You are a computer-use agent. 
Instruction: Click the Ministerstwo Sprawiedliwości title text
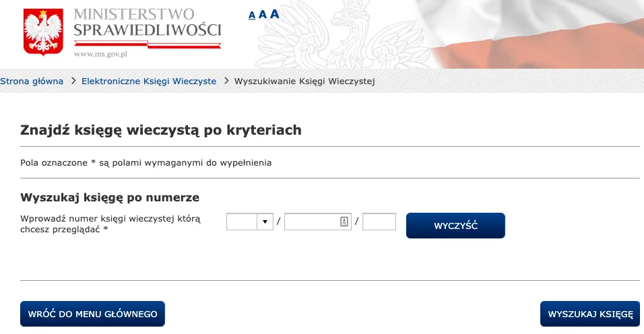point(148,22)
